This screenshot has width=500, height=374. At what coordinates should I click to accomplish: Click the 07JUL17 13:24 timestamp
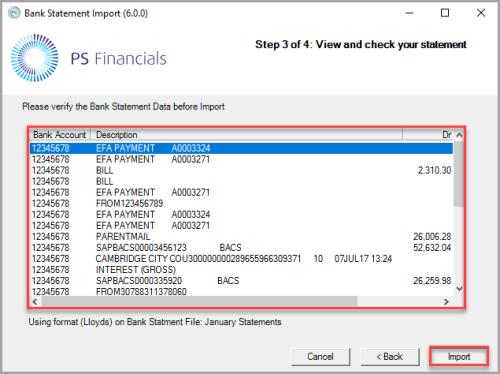[x=363, y=258]
